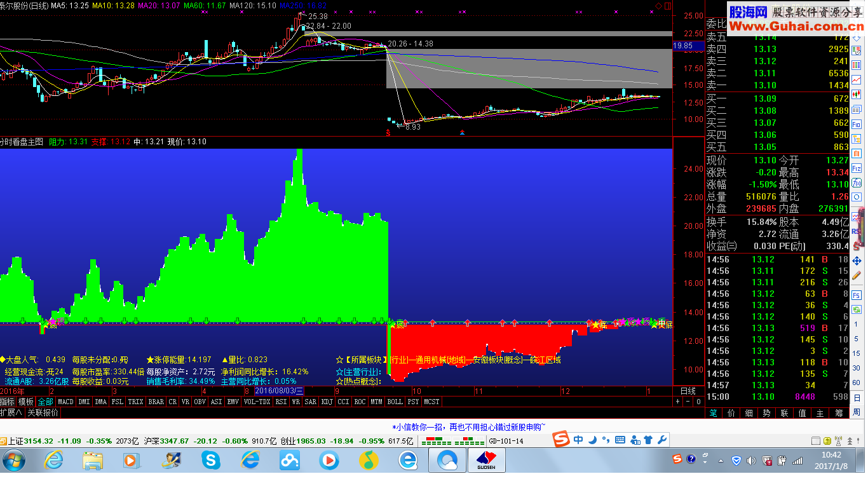Open the Guosen securities taskbar icon
The height and width of the screenshot is (488, 868).
click(x=486, y=459)
